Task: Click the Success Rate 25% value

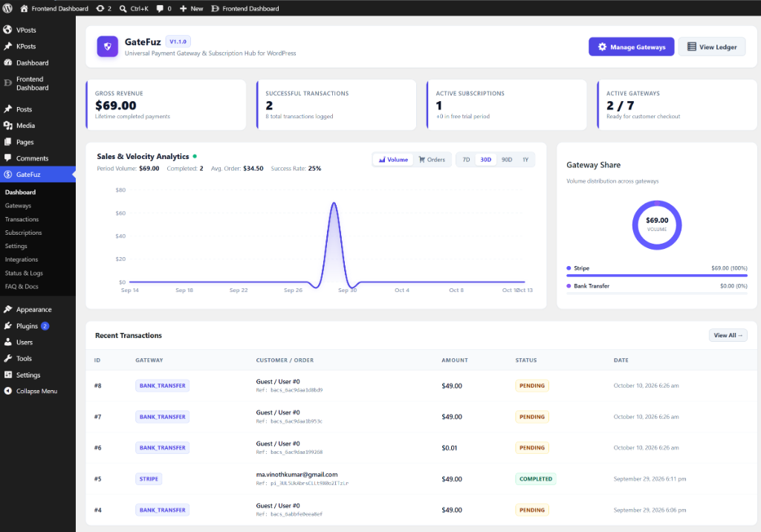Action: click(314, 169)
